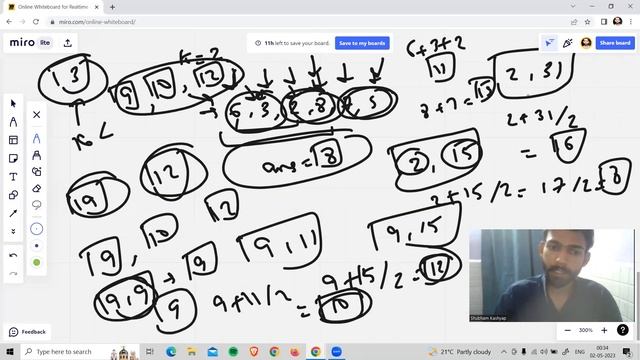Zoom out with the minus button
This screenshot has height=360, width=640.
click(x=567, y=330)
